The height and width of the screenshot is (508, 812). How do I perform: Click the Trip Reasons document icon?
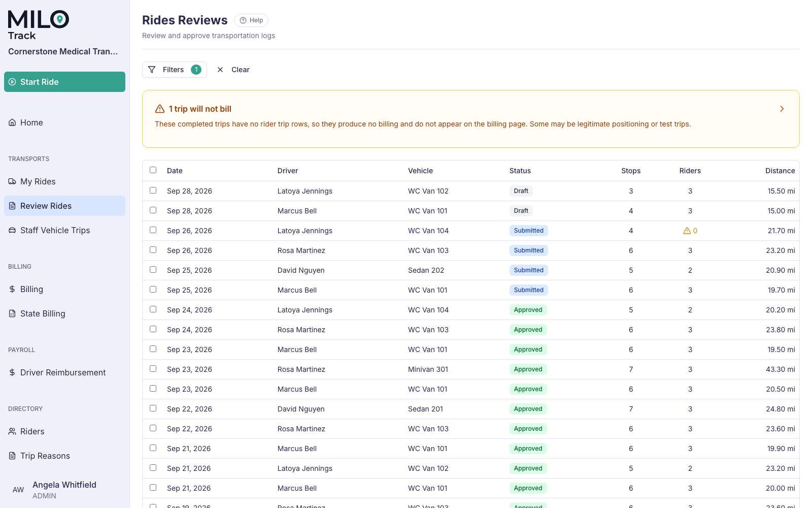coord(12,456)
